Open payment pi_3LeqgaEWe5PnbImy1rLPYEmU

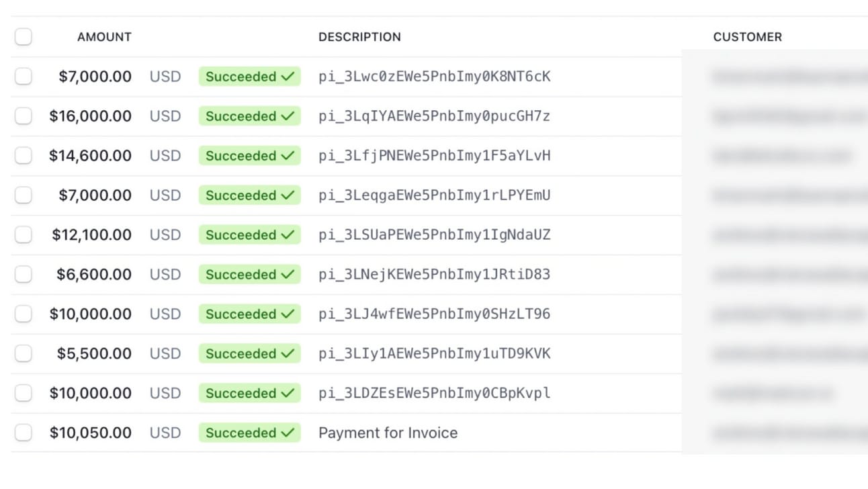coord(434,195)
